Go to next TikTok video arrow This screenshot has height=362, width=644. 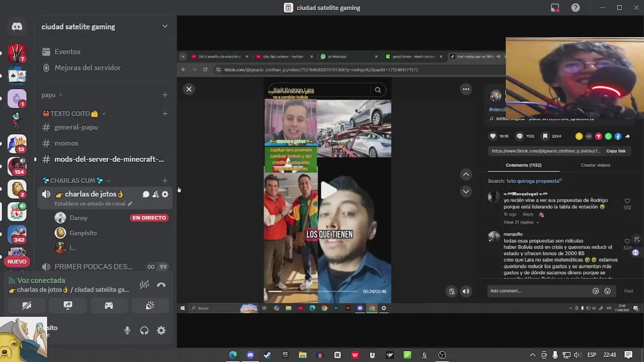click(x=466, y=192)
